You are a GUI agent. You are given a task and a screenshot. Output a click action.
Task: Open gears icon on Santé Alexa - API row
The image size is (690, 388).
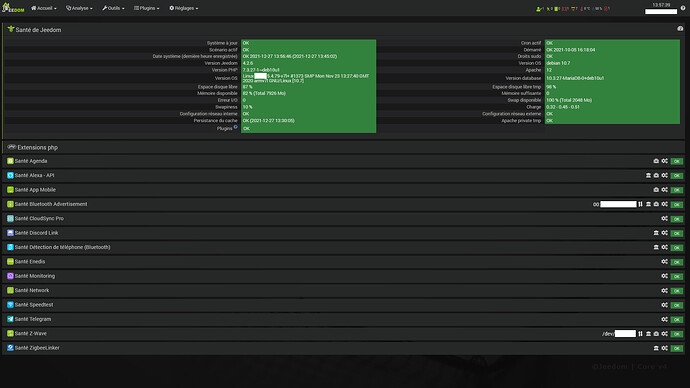(664, 176)
